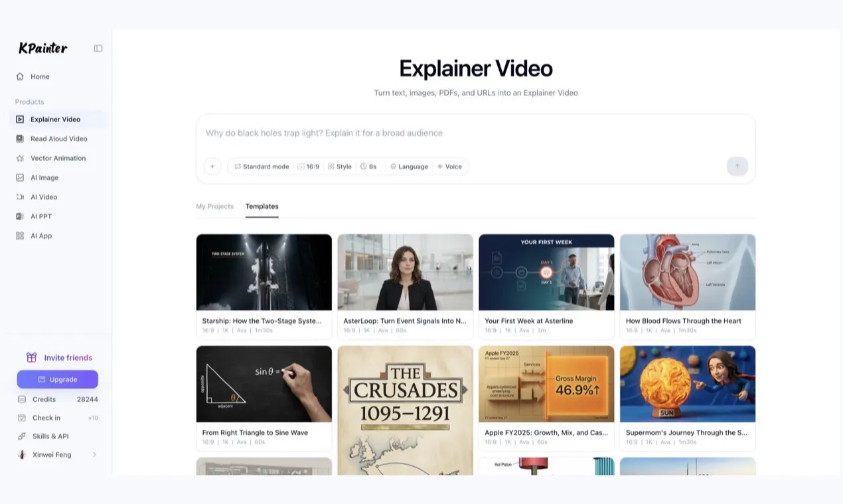The image size is (843, 504).
Task: Click the 'Products' section label
Action: tap(30, 101)
